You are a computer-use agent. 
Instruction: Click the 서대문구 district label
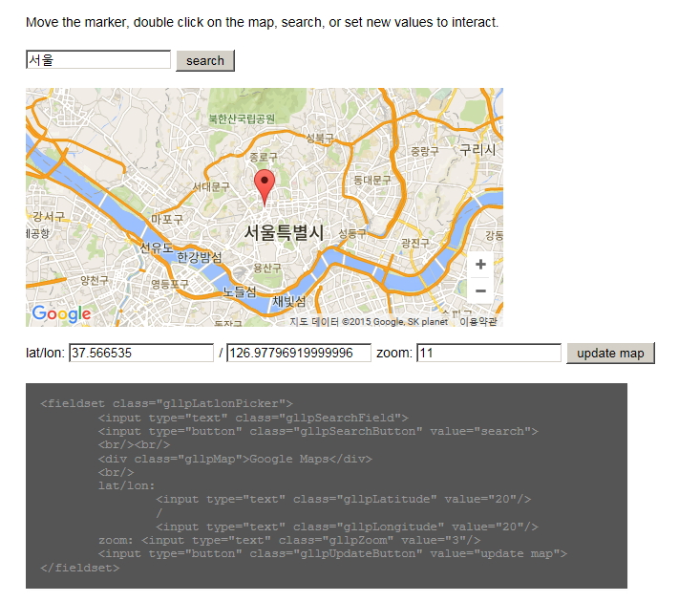click(211, 186)
